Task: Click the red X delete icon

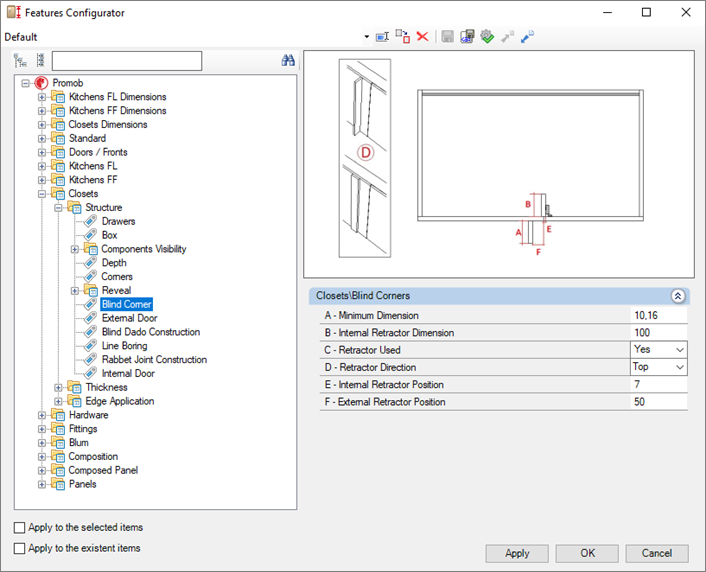Action: (422, 36)
